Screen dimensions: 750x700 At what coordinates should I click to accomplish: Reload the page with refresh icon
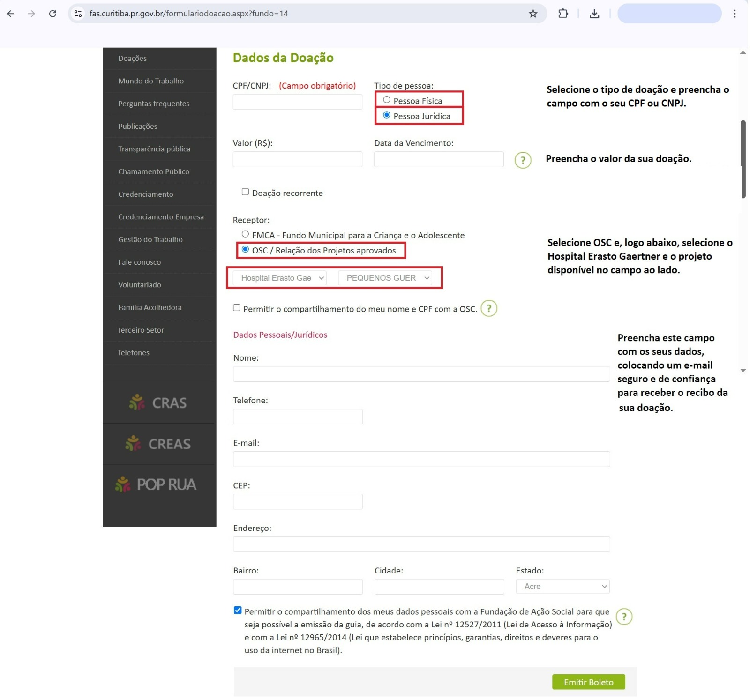coord(53,14)
